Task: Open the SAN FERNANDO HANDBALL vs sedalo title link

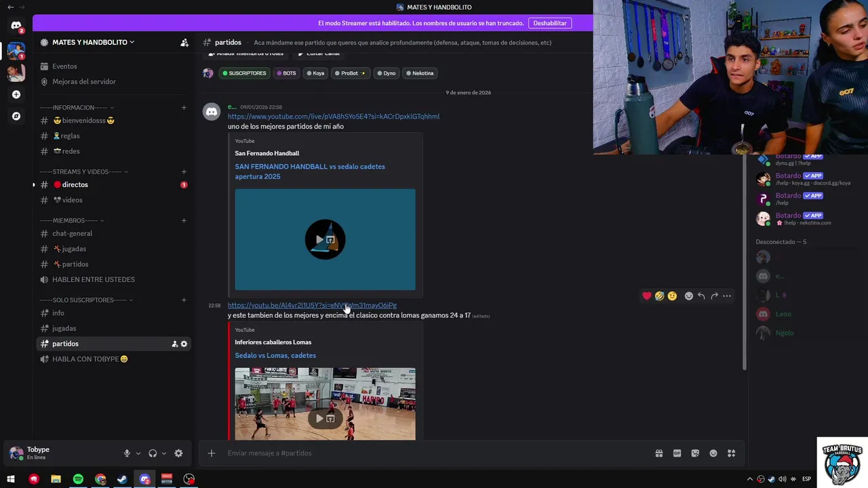Action: pyautogui.click(x=310, y=171)
